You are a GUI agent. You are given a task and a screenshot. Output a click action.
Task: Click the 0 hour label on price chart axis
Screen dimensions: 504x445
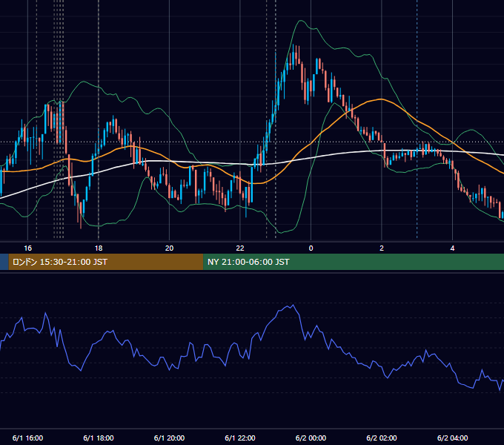311,248
